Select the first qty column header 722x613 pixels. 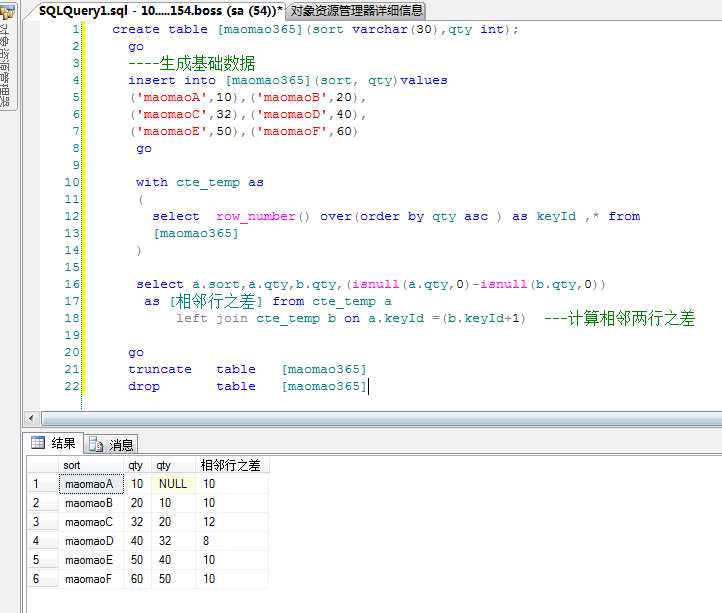137,465
